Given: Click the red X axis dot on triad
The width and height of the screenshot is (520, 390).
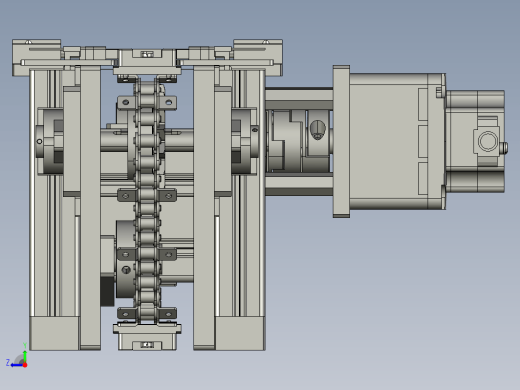Looking at the screenshot, I should [x=25, y=365].
